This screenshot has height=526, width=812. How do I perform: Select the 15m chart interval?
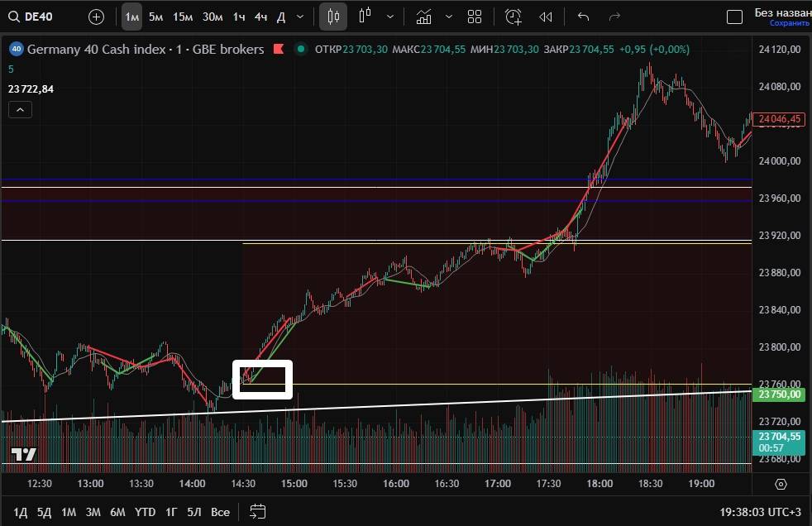click(183, 17)
